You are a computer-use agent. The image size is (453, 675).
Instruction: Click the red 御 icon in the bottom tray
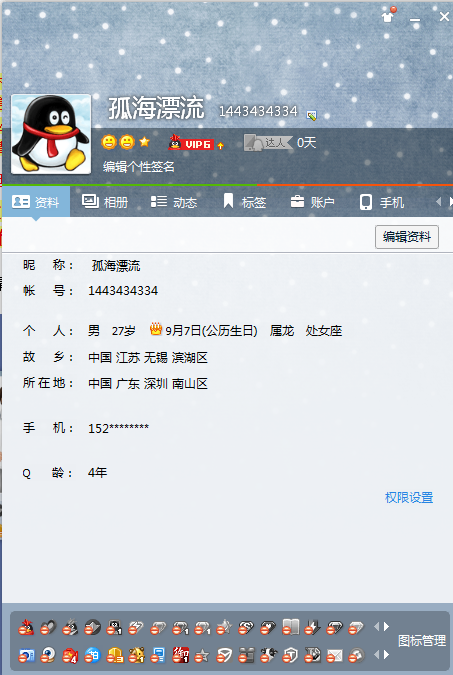pos(180,655)
